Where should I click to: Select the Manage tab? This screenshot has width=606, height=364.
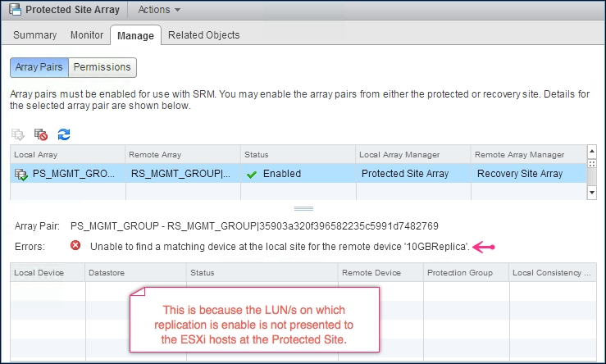click(x=135, y=35)
